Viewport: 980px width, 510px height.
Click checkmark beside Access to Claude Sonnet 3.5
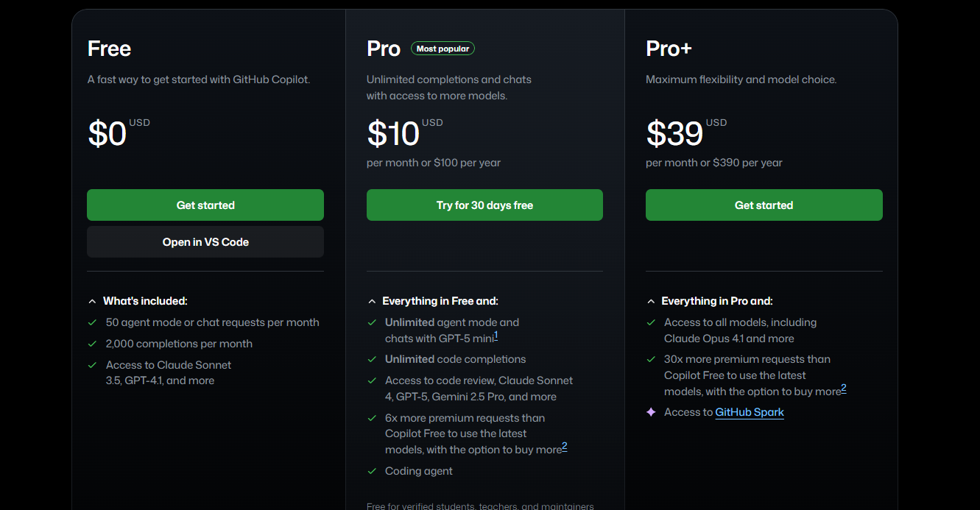tap(92, 365)
